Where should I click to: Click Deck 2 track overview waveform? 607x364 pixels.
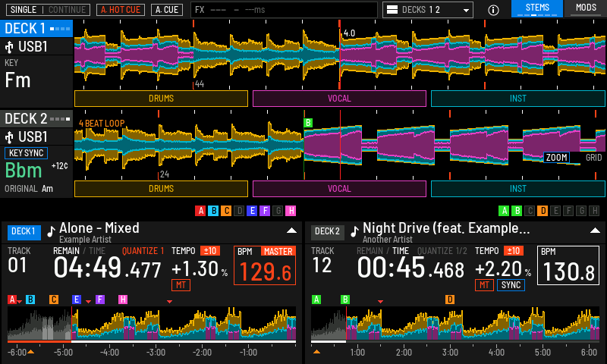click(455, 323)
